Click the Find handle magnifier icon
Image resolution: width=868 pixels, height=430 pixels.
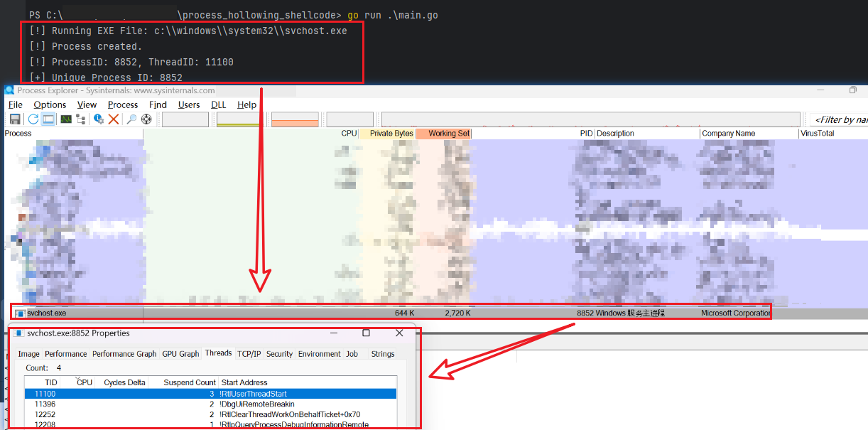pos(131,119)
